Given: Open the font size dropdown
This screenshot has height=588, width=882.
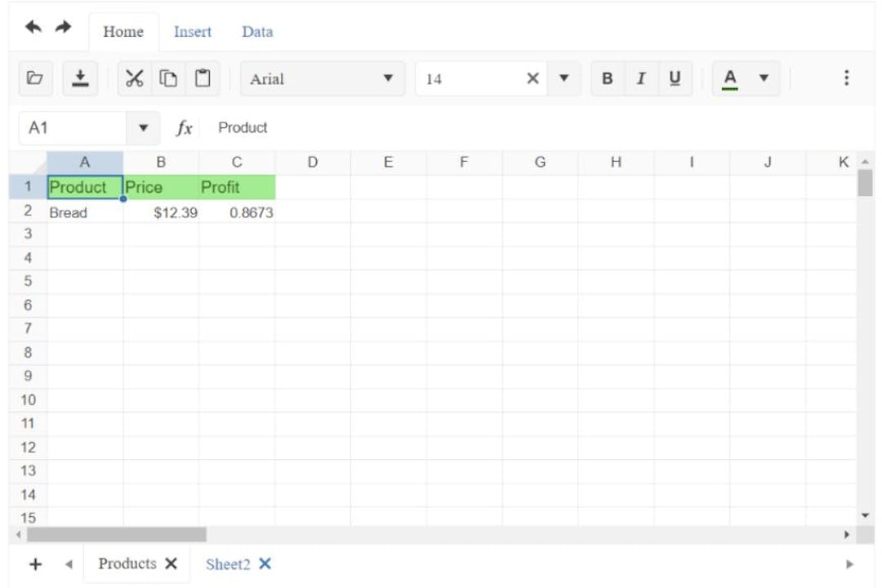Looking at the screenshot, I should click(x=563, y=78).
